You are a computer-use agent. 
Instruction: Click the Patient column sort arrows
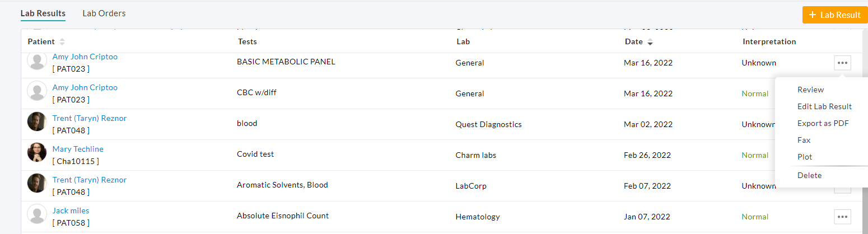(62, 42)
